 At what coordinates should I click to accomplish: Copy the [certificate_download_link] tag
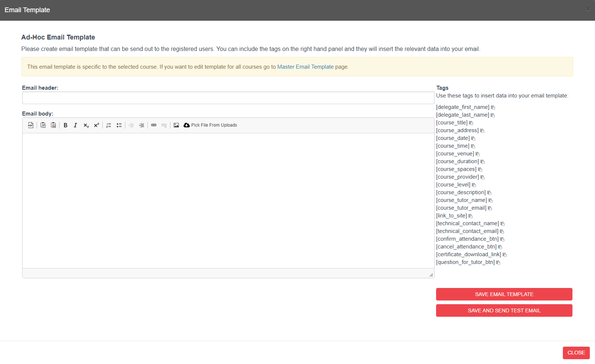click(505, 255)
